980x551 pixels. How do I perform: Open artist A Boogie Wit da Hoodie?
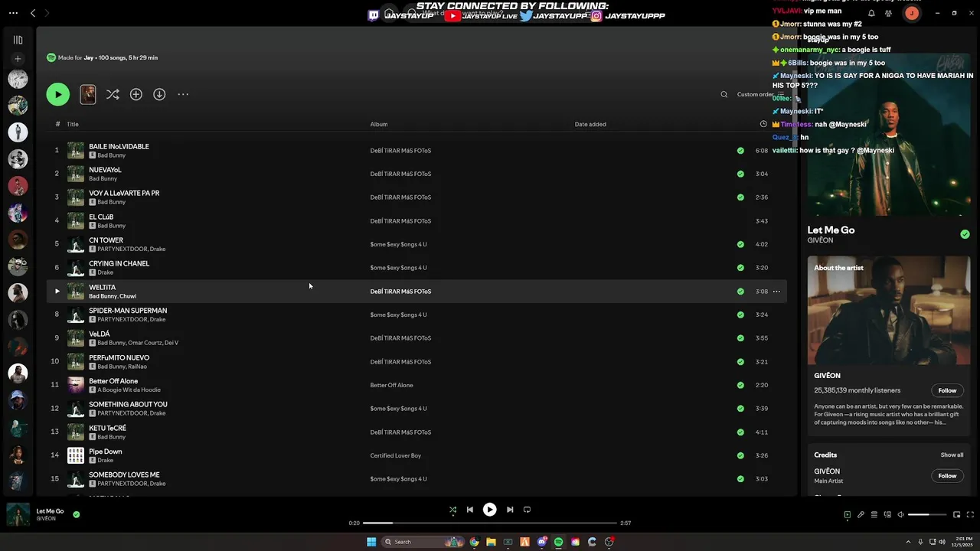[x=129, y=390]
